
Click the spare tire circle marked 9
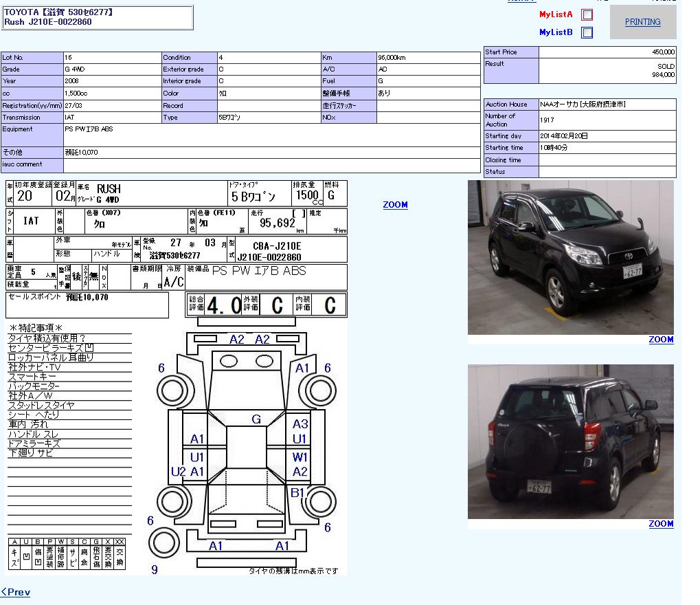click(x=163, y=544)
